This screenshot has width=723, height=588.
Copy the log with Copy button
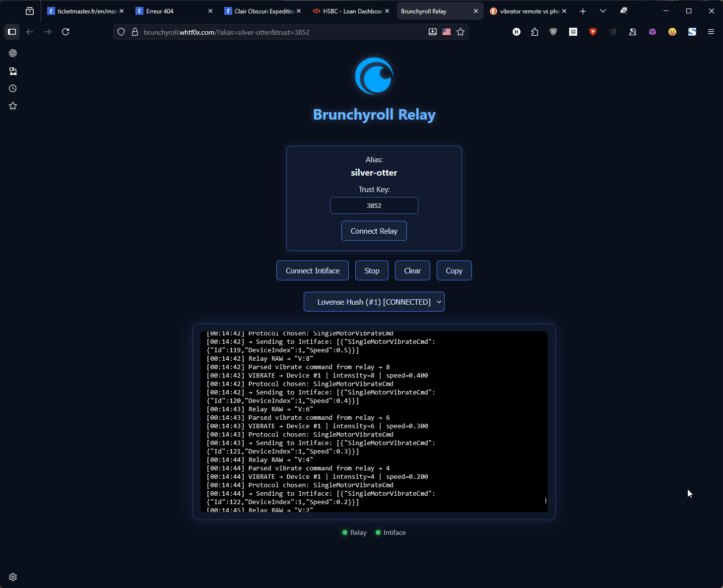coord(454,270)
